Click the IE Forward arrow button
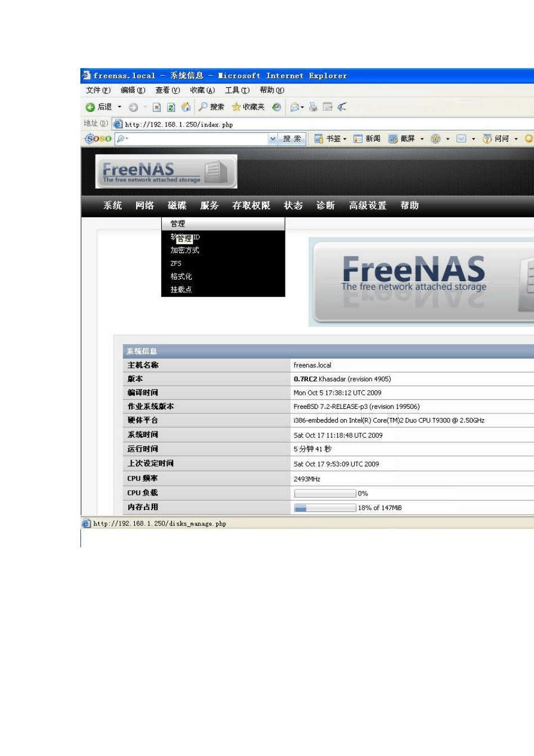 coord(133,107)
